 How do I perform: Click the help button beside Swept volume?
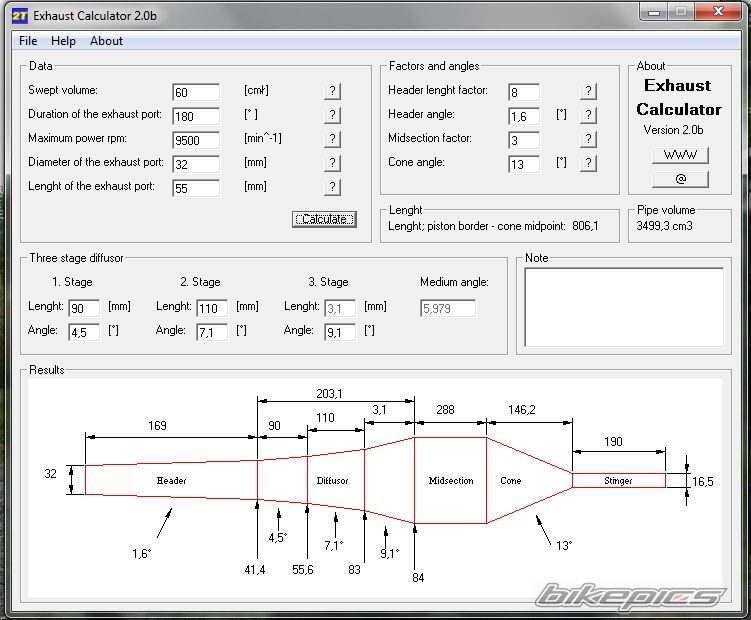pos(332,91)
